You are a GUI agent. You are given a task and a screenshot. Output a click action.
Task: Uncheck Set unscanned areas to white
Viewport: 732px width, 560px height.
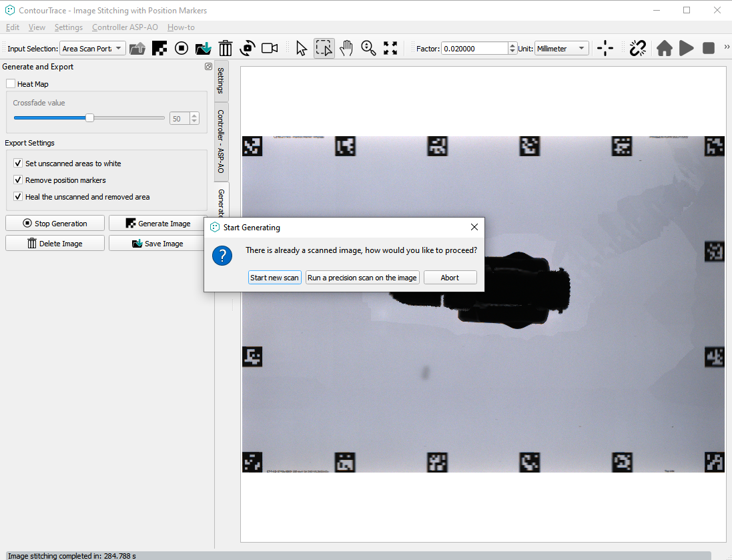[x=18, y=164]
